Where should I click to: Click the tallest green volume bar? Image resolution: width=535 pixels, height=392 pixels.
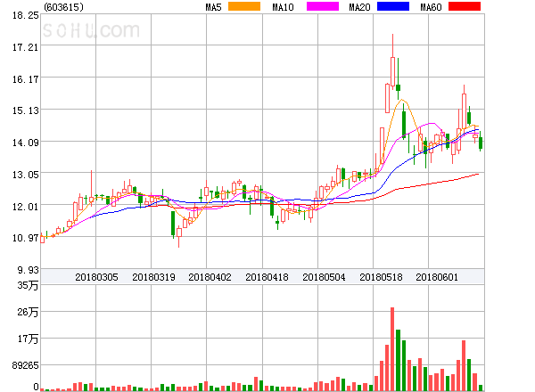point(398,360)
